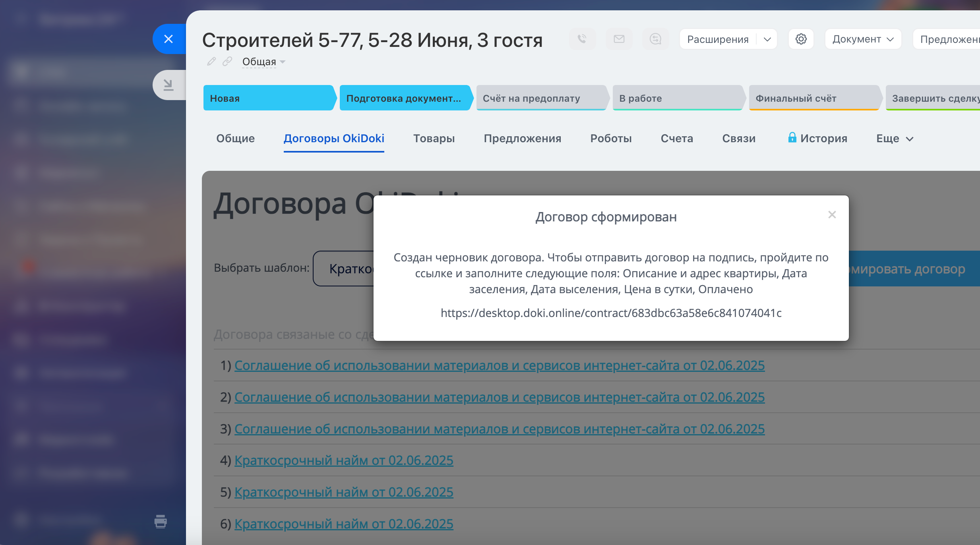The image size is (980, 545).
Task: Copy deal link chain icon
Action: [227, 62]
